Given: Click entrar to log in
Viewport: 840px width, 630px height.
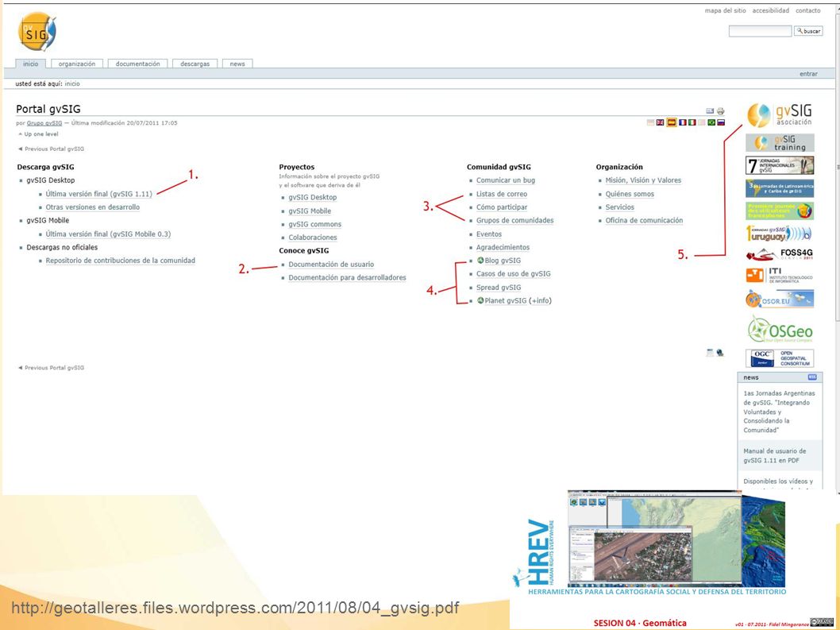Looking at the screenshot, I should [x=808, y=74].
